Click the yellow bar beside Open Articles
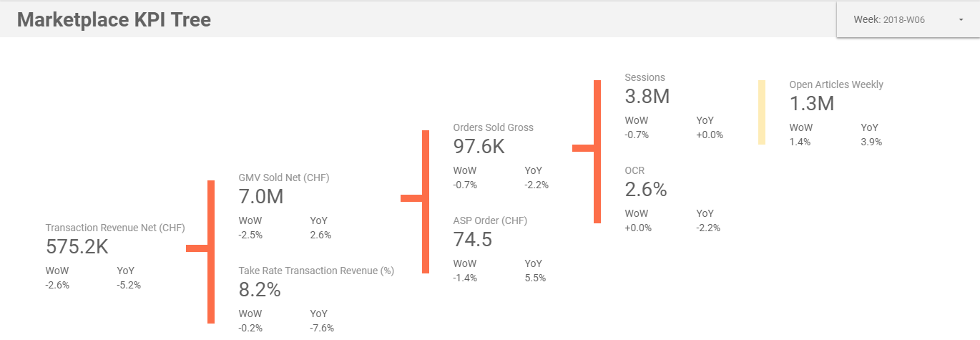This screenshot has height=340, width=980. pos(762,112)
